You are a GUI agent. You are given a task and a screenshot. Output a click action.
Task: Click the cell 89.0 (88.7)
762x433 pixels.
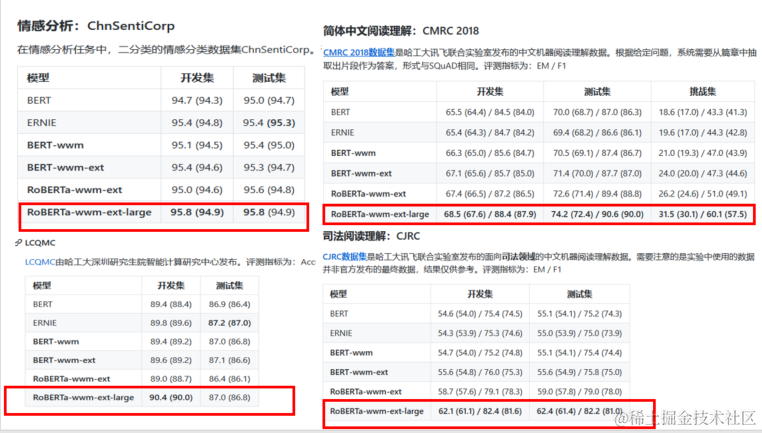tap(171, 379)
